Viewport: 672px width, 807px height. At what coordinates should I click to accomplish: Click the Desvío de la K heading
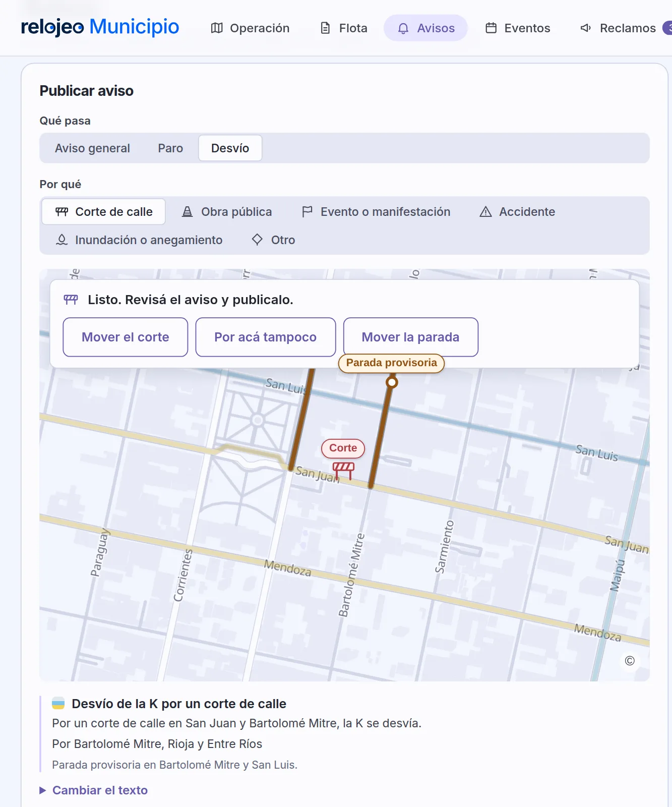(179, 704)
